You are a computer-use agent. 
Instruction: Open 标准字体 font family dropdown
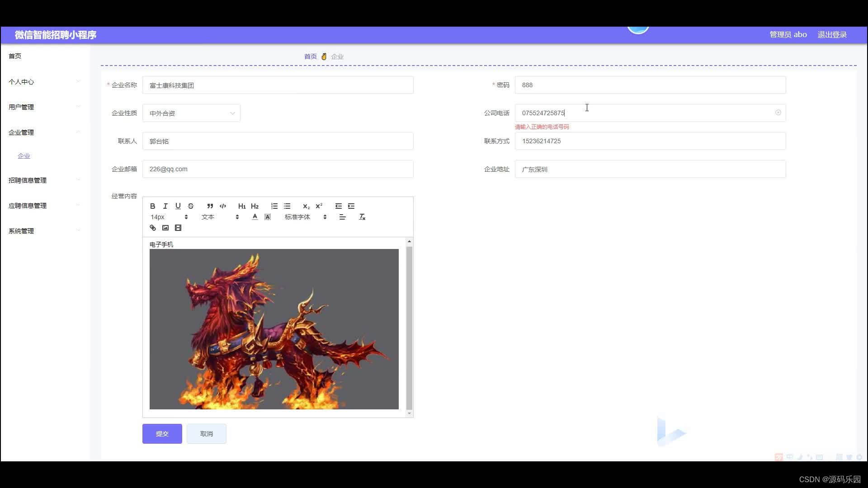coord(305,217)
